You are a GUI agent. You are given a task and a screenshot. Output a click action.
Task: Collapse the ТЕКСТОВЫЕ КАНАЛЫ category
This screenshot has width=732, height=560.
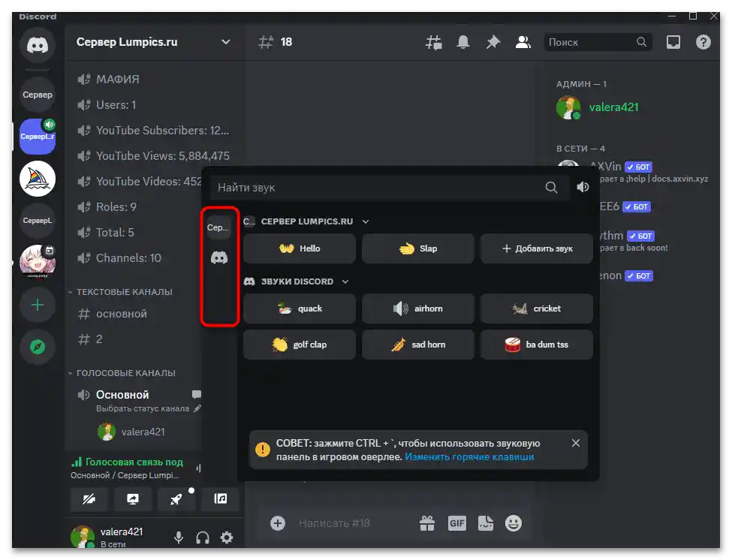click(120, 292)
